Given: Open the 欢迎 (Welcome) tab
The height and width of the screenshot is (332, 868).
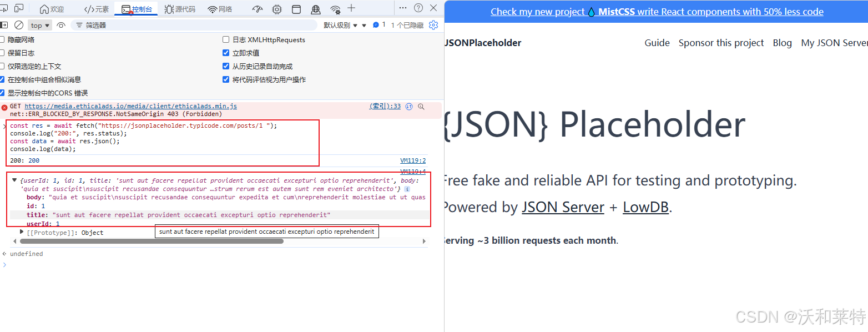Looking at the screenshot, I should [x=52, y=9].
